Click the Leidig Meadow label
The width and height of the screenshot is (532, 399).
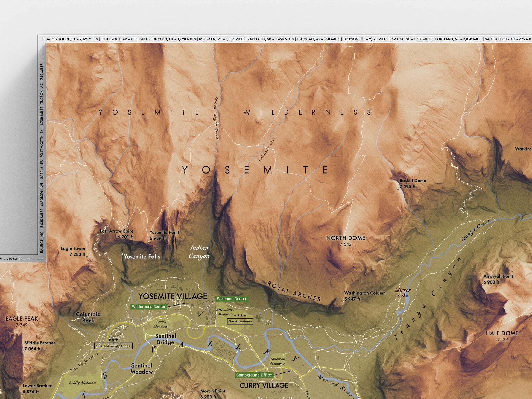coord(82,383)
